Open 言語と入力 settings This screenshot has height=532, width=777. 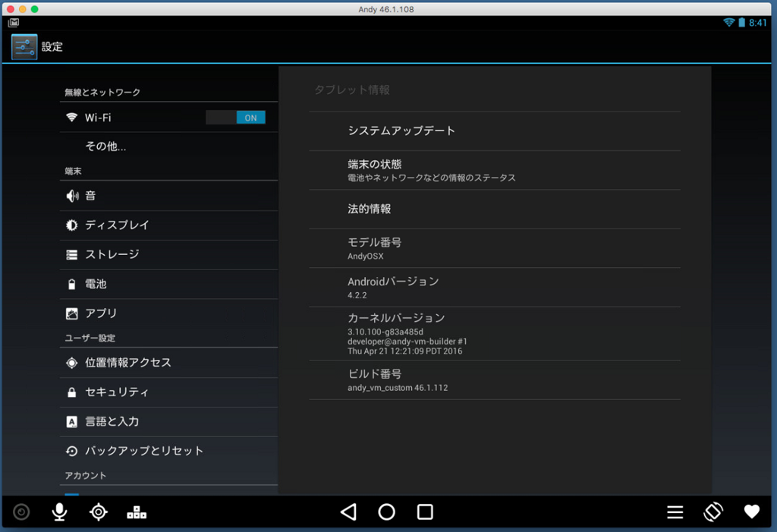[168, 421]
